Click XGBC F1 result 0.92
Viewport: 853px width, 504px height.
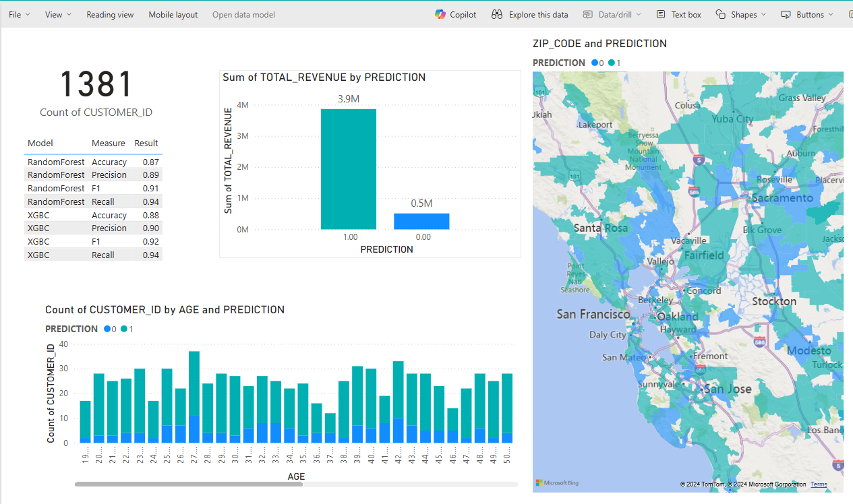(x=151, y=241)
